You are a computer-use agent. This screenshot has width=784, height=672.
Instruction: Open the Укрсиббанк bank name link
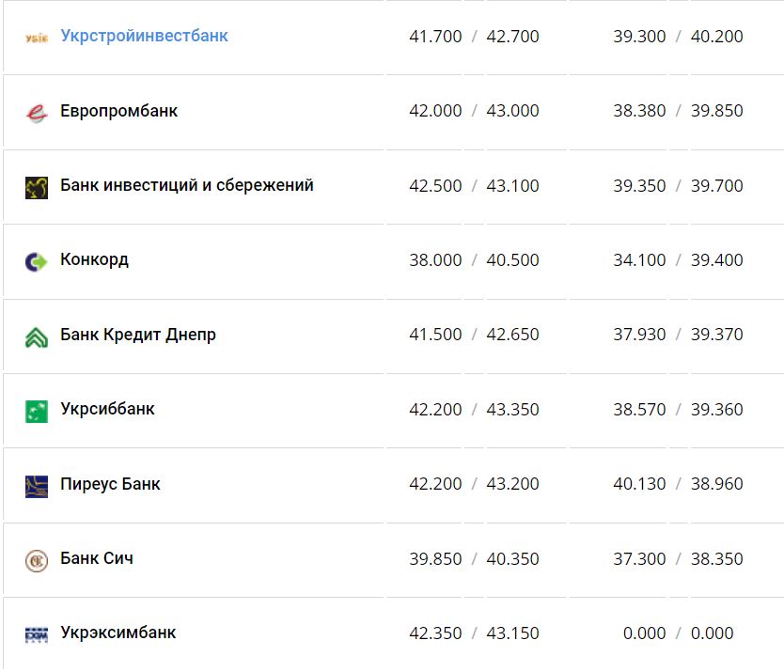point(108,409)
